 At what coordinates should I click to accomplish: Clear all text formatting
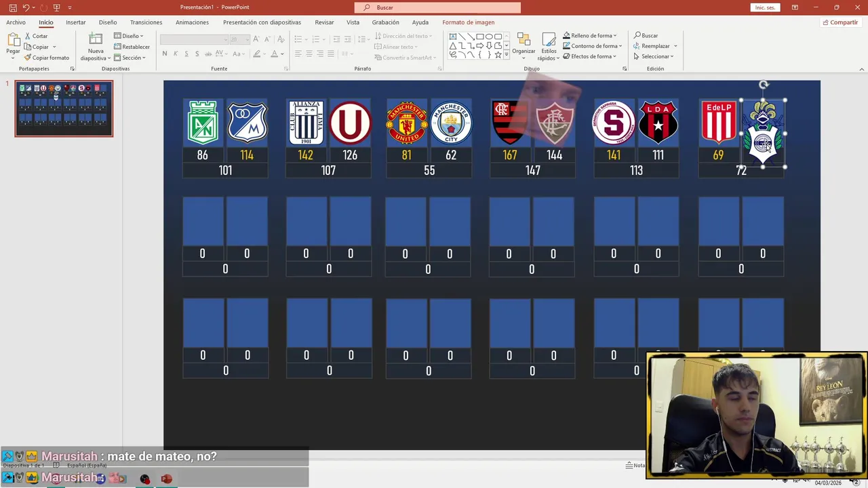279,39
